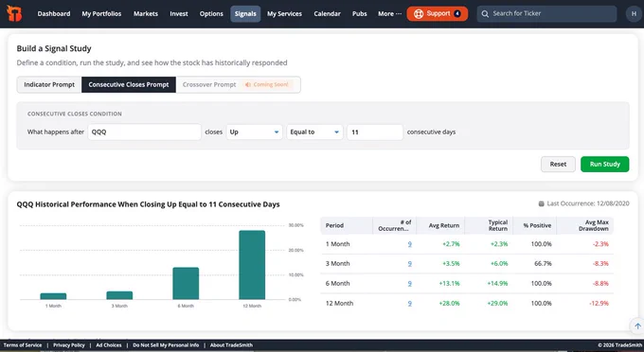The height and width of the screenshot is (352, 644).
Task: Click the 12 Month bar in chart
Action: point(252,265)
